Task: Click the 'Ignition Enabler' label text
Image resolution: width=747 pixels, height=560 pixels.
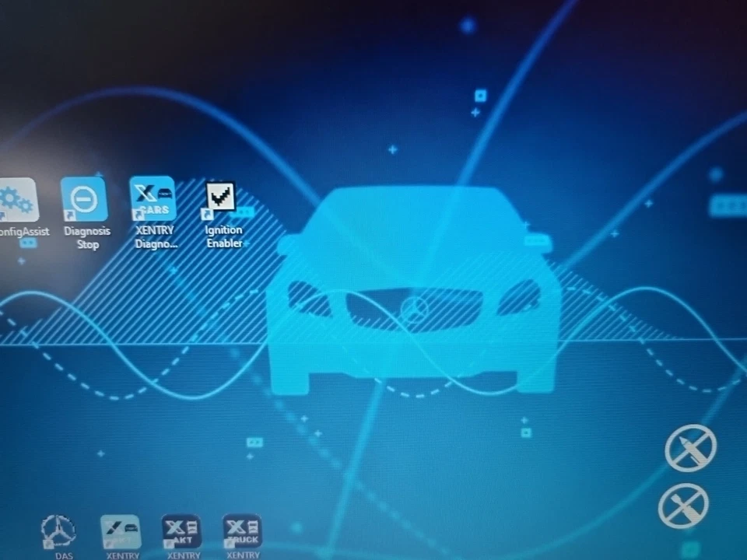Action: [223, 236]
